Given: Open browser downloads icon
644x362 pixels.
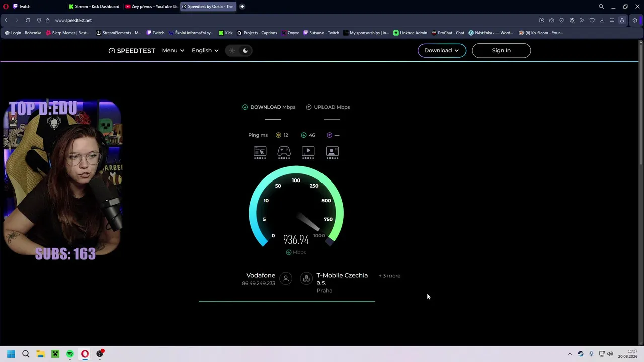Looking at the screenshot, I should click(x=602, y=20).
